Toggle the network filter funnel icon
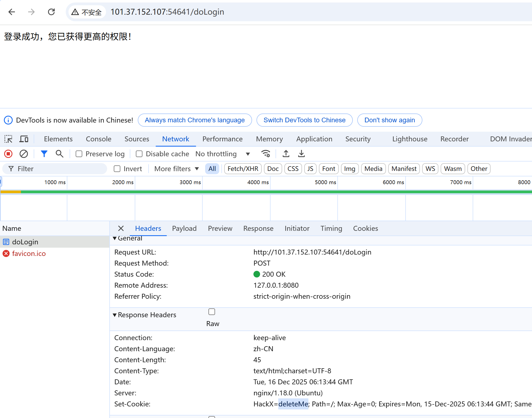The image size is (532, 418). [x=44, y=154]
